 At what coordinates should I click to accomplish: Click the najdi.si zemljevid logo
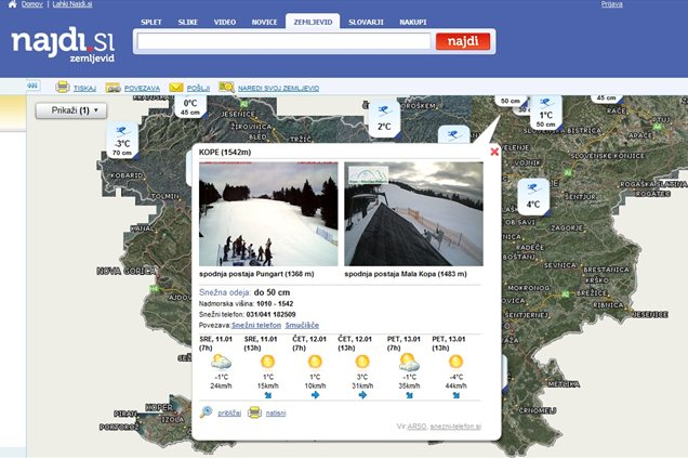[63, 45]
